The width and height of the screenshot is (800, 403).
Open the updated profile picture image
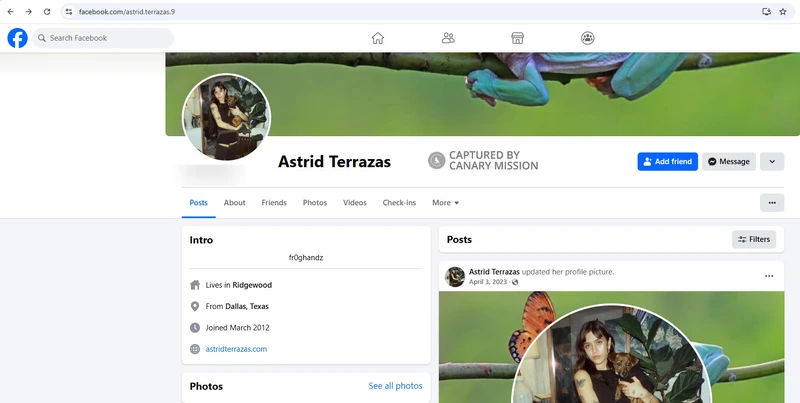[x=611, y=347]
